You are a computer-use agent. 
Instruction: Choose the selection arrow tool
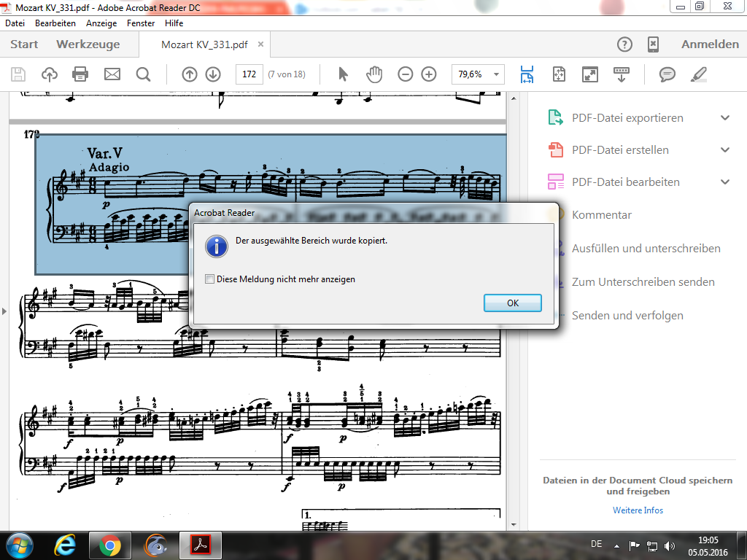pos(343,74)
